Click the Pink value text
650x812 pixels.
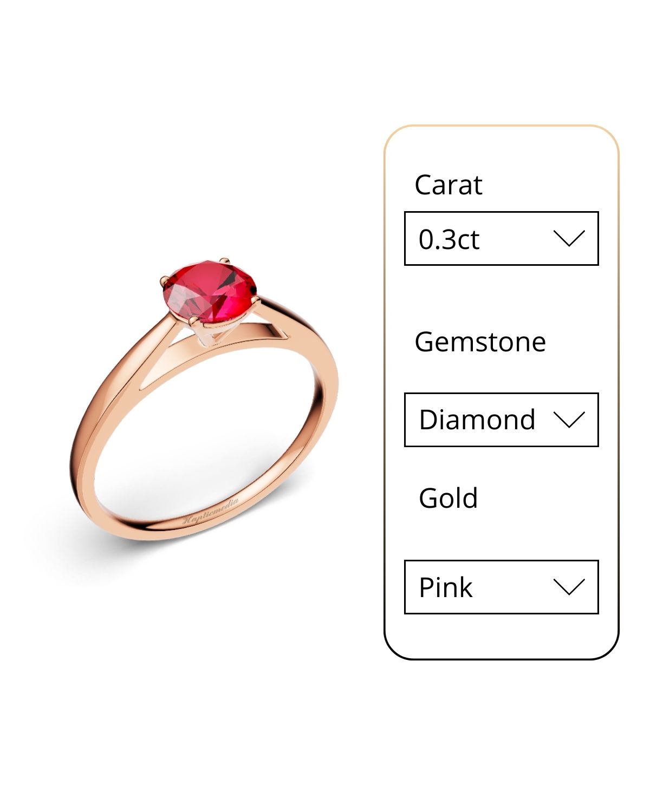pos(446,588)
